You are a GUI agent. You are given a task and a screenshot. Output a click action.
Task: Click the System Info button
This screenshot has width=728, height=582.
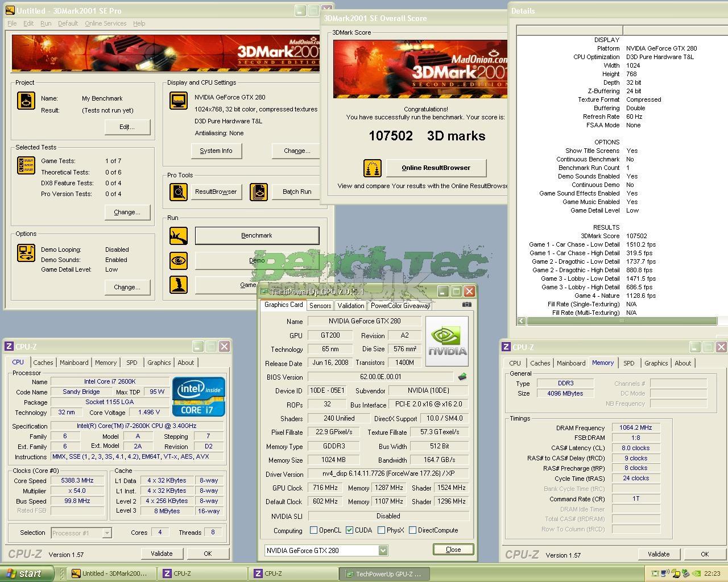click(x=216, y=151)
